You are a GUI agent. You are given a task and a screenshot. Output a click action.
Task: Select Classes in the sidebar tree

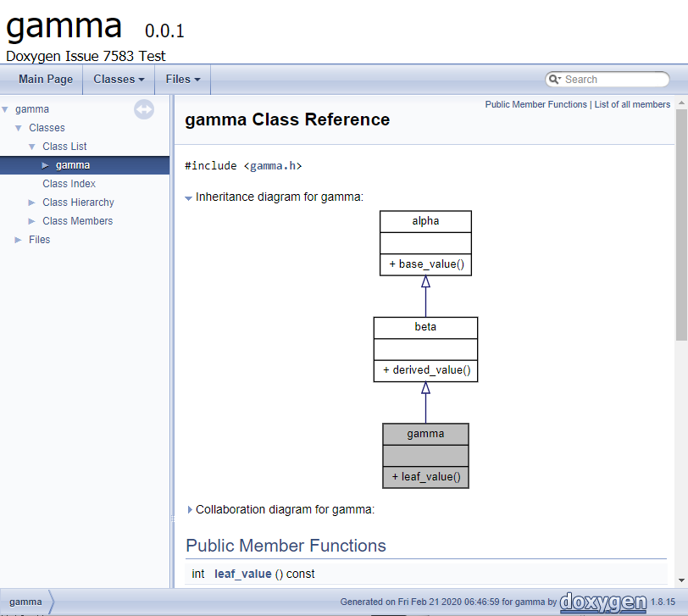coord(47,128)
